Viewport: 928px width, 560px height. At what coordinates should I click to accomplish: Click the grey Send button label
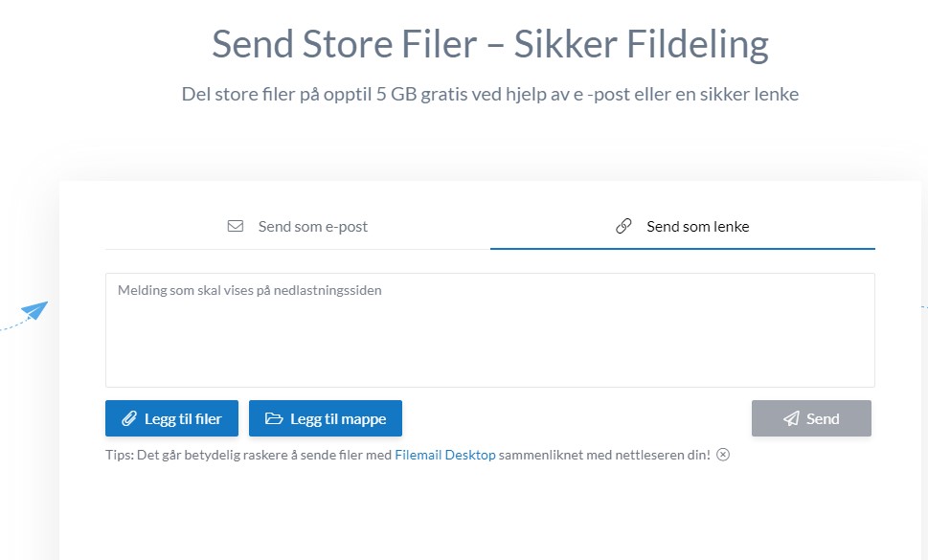click(x=823, y=418)
